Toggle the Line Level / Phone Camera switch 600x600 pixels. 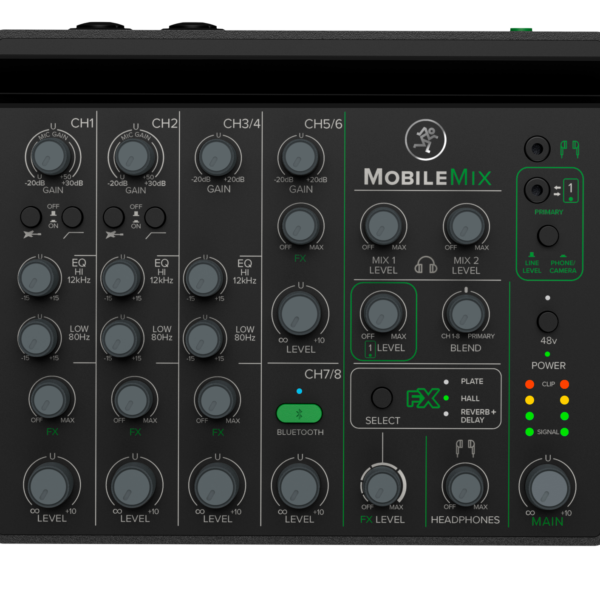(548, 236)
